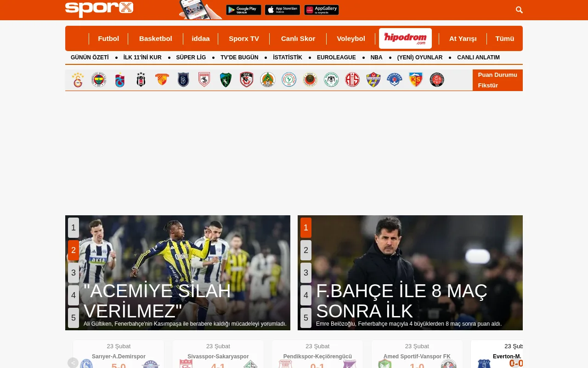Image resolution: width=588 pixels, height=368 pixels.
Task: Jump to slide 3 of the carousel
Action: (x=73, y=273)
